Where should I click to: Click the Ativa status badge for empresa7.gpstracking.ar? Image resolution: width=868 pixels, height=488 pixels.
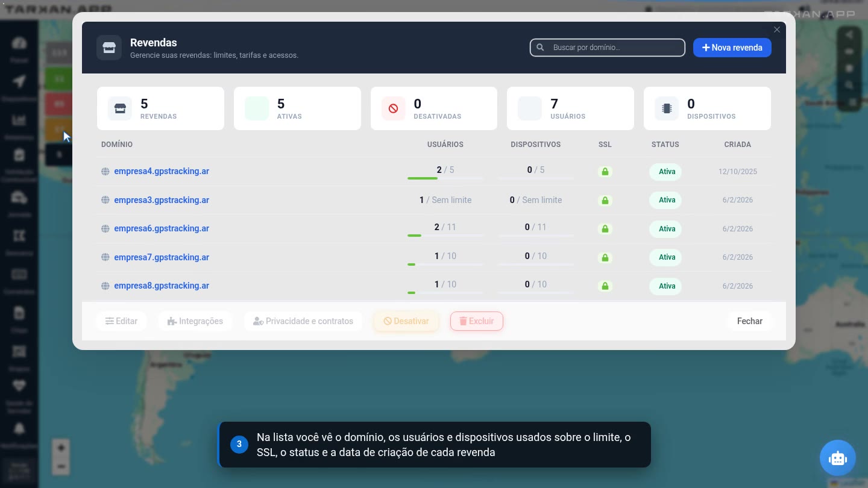pyautogui.click(x=665, y=257)
